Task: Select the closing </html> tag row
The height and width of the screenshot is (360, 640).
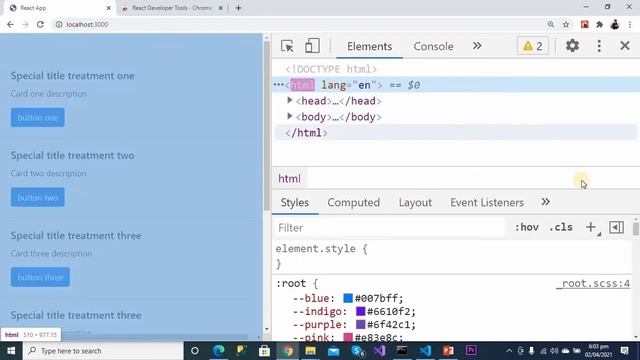Action: (456, 133)
